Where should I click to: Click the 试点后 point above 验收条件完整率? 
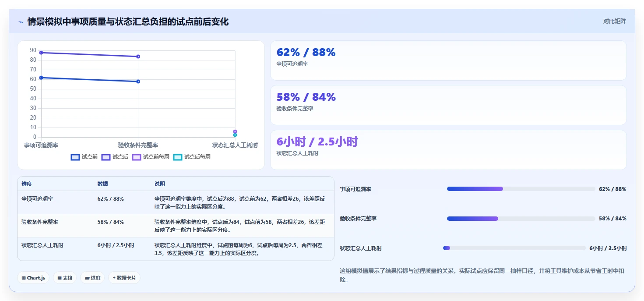click(x=138, y=57)
